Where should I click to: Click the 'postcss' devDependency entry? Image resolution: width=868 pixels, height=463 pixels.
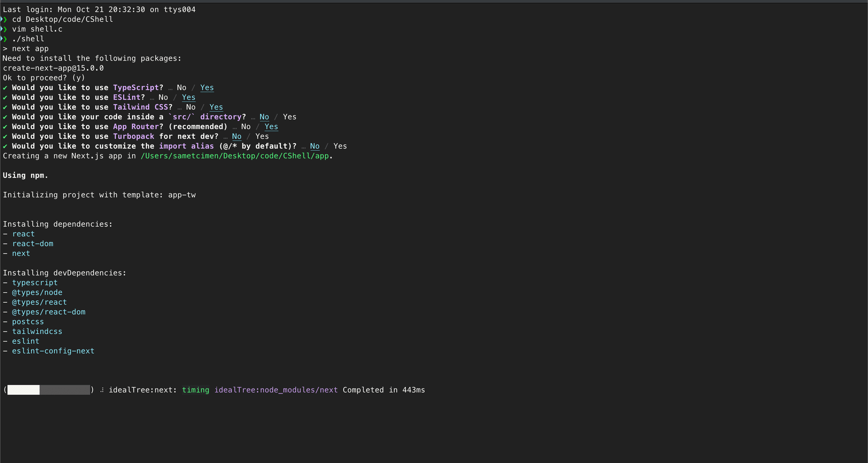click(28, 322)
